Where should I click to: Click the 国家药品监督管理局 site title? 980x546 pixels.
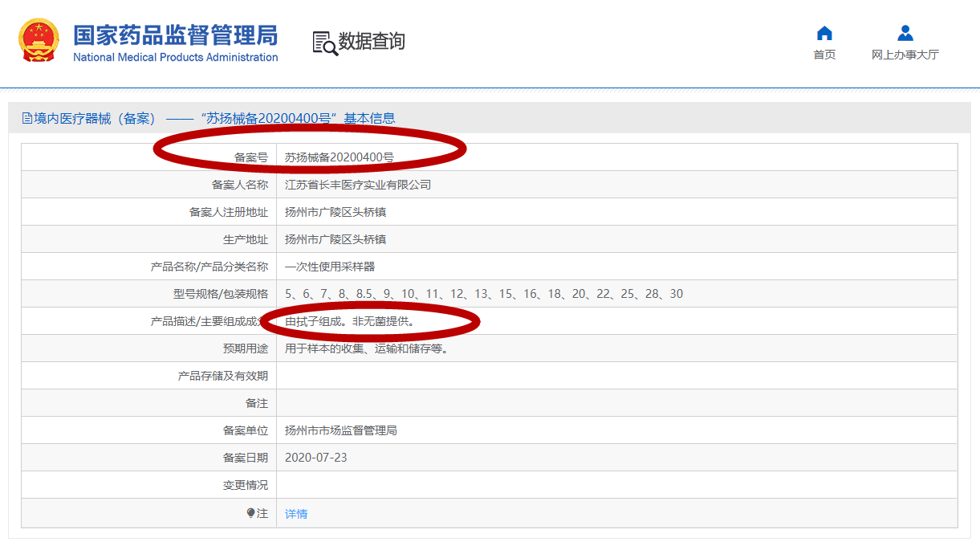[175, 35]
